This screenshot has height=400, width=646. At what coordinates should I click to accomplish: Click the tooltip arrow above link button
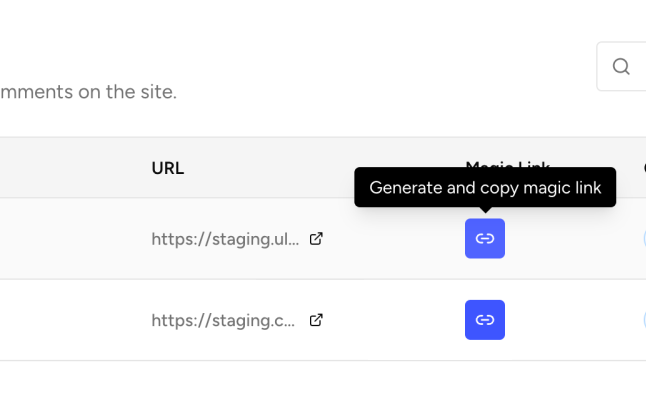click(x=485, y=210)
